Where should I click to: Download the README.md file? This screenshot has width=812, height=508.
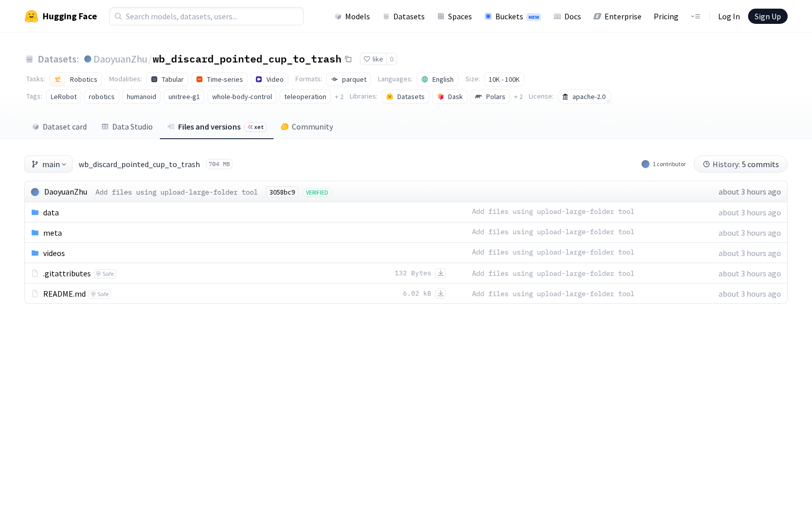[x=441, y=294]
